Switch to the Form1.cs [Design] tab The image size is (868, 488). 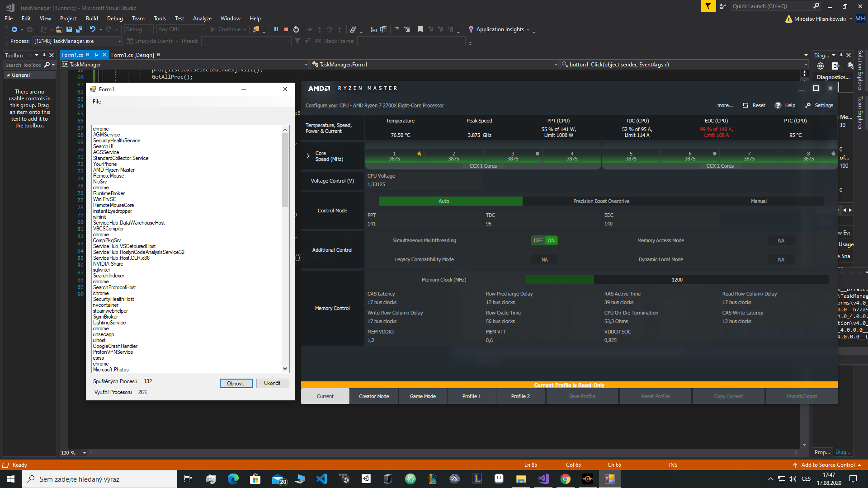pyautogui.click(x=132, y=55)
